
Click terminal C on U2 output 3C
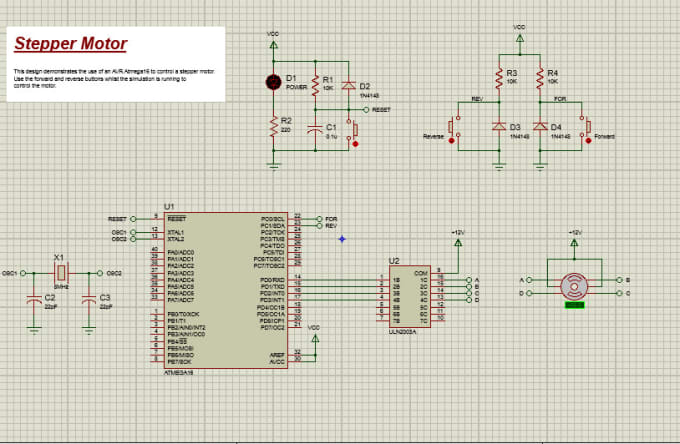coord(469,293)
